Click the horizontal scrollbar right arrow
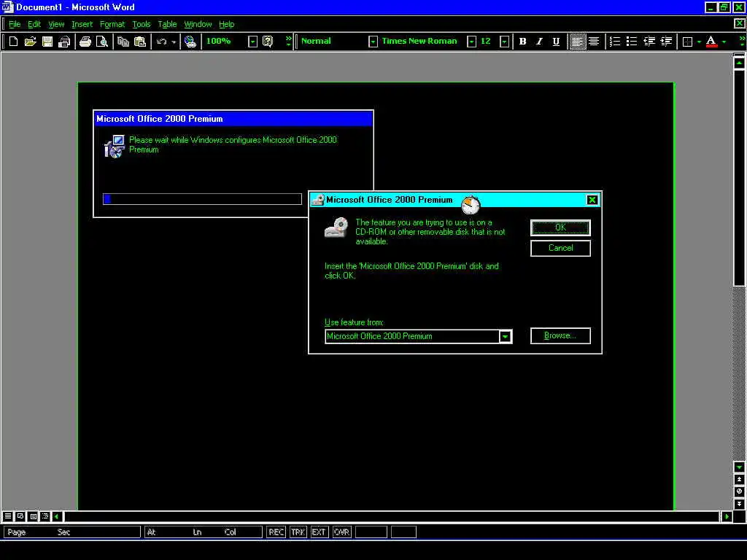The width and height of the screenshot is (747, 560). (727, 516)
